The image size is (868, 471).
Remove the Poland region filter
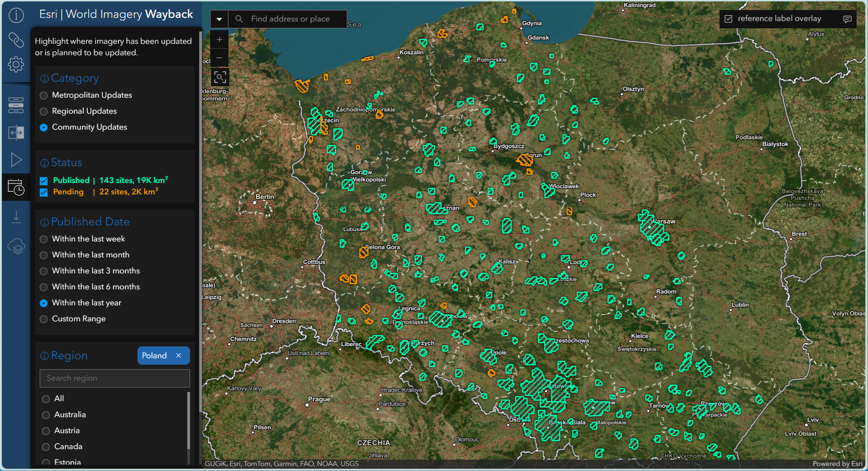pos(179,356)
